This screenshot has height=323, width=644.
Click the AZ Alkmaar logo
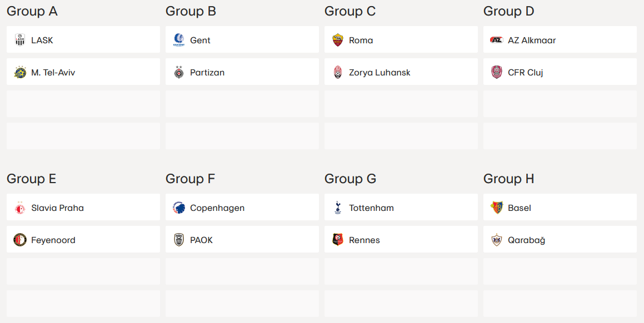[x=497, y=40]
